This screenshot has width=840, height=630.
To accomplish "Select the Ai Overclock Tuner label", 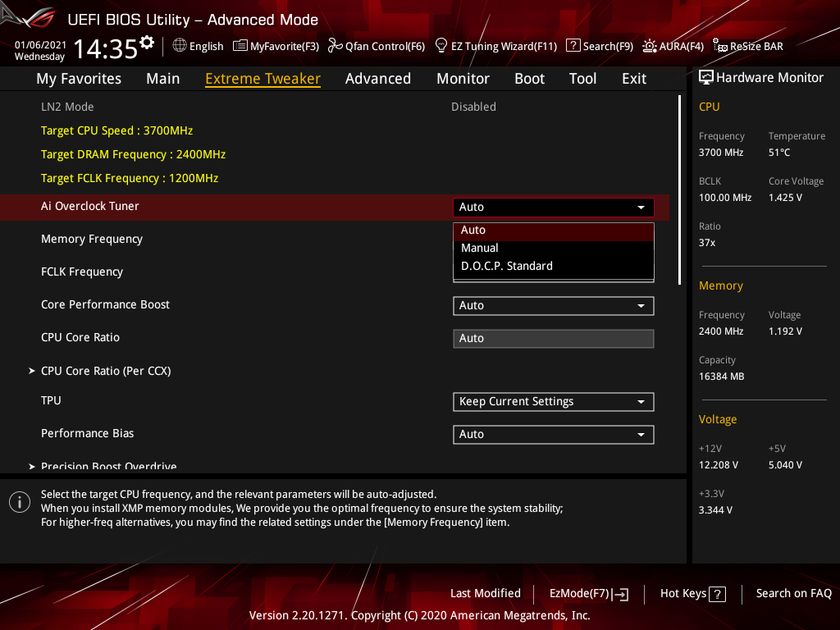I will (x=90, y=206).
